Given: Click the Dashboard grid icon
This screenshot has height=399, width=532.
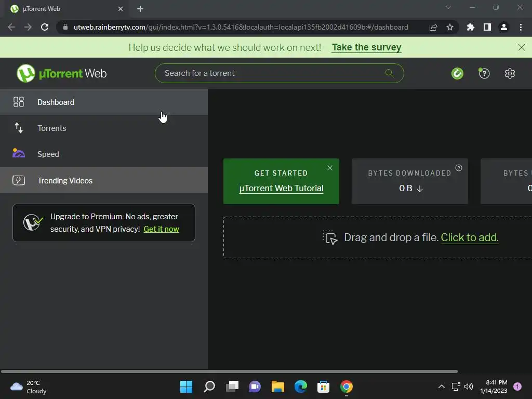Looking at the screenshot, I should coord(19,102).
